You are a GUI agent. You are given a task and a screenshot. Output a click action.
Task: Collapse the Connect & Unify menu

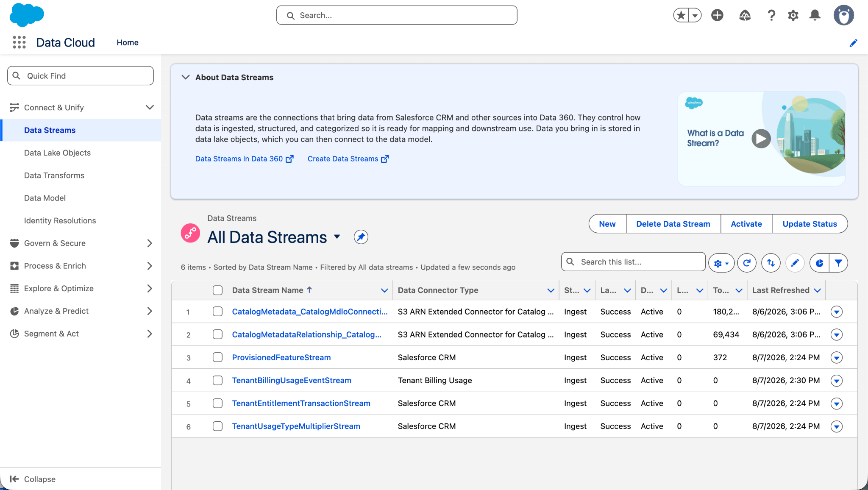[149, 108]
